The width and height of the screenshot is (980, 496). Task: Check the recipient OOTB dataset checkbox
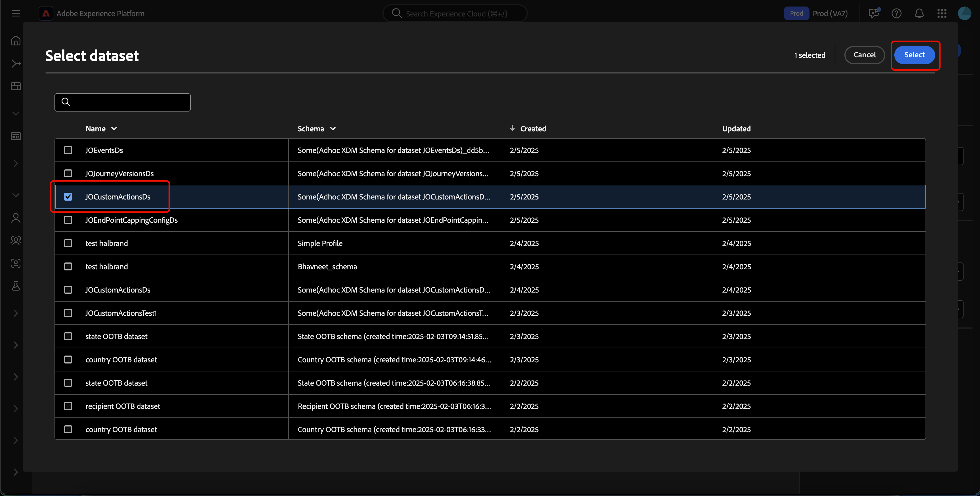pos(68,406)
